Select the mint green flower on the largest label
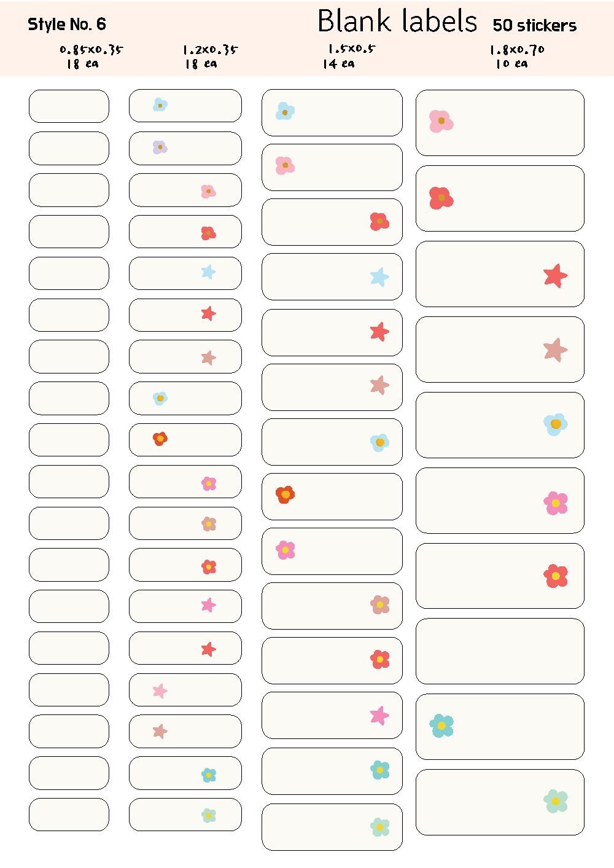The width and height of the screenshot is (614, 868). pyautogui.click(x=555, y=801)
